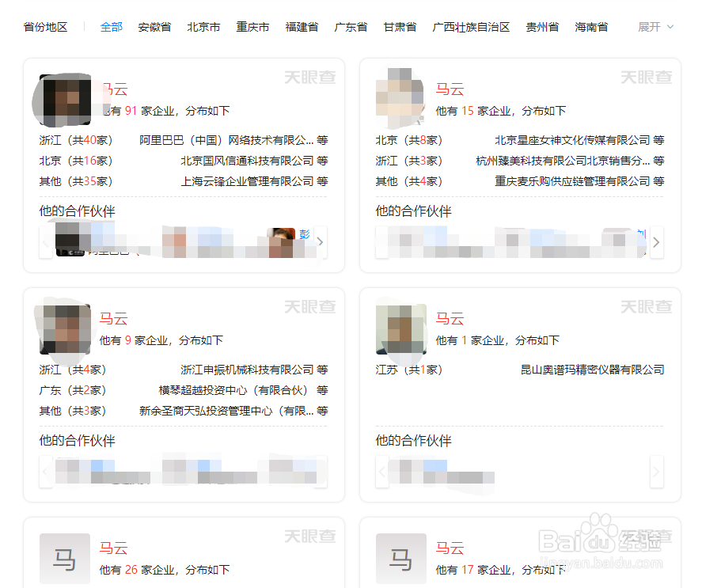
Task: Click the 马 initial avatar in bottom-right card
Action: (400, 558)
